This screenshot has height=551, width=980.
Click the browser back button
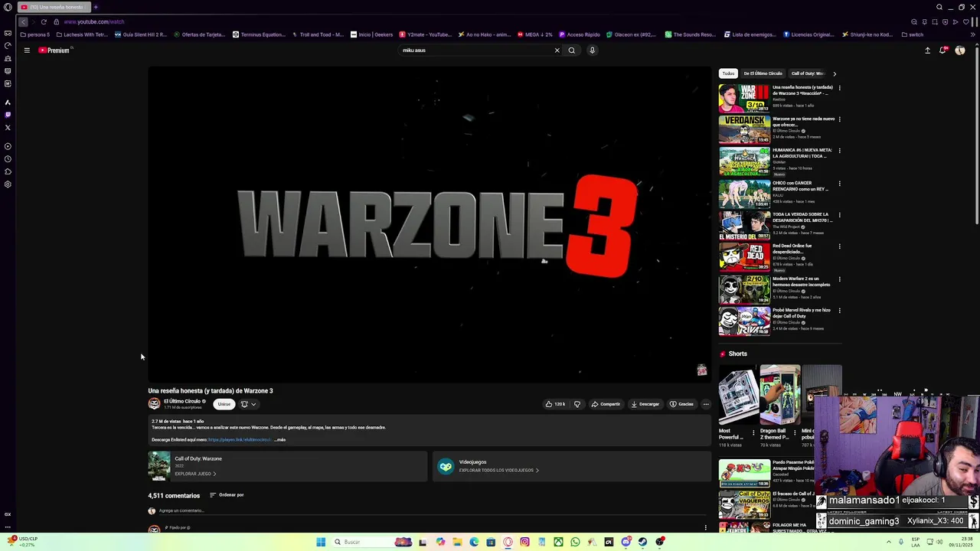[23, 22]
